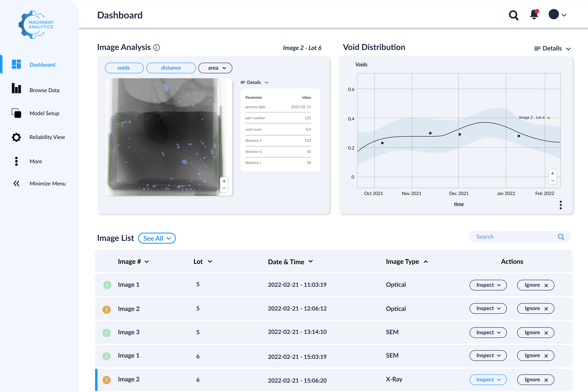Toggle the distance overlay pill

[x=171, y=68]
